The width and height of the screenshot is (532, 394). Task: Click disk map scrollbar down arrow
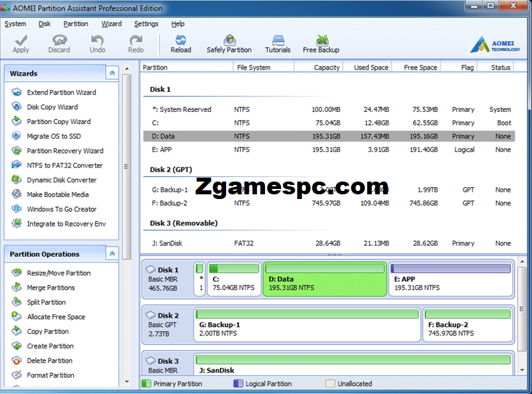(522, 371)
